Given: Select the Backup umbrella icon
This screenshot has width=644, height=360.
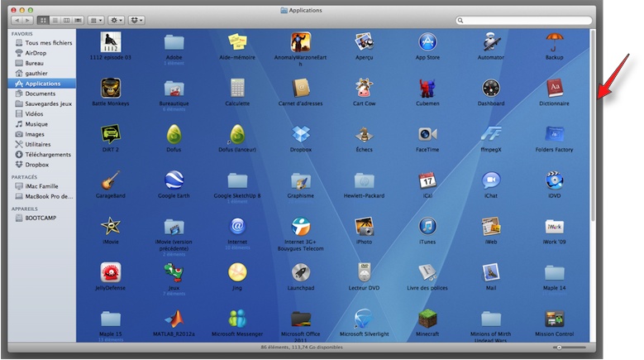Looking at the screenshot, I should [555, 42].
